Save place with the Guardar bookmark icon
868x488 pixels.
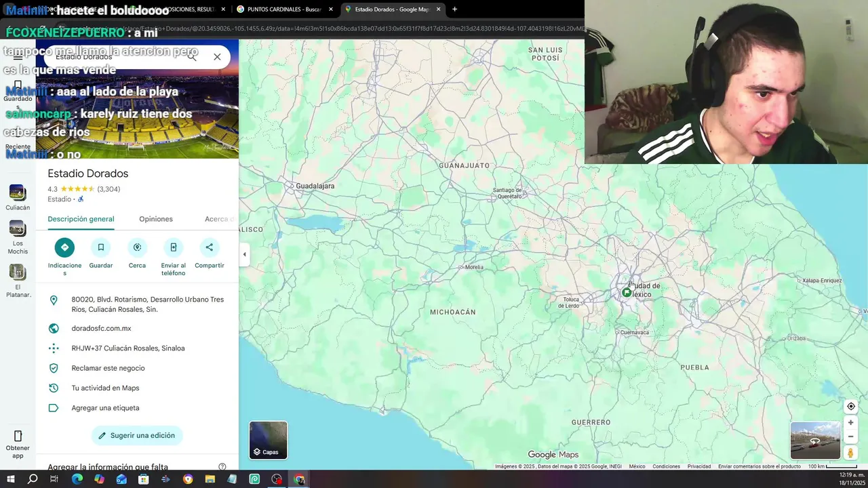(x=101, y=247)
